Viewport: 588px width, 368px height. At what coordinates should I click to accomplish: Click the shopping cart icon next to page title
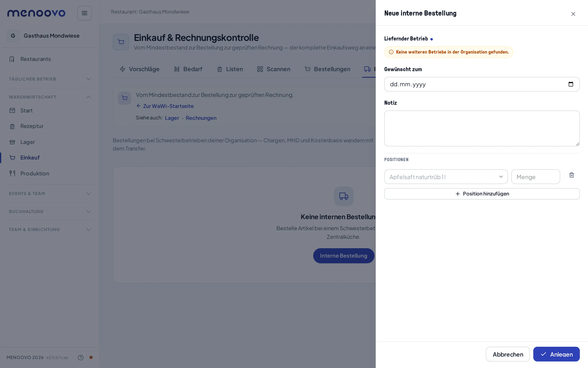121,42
